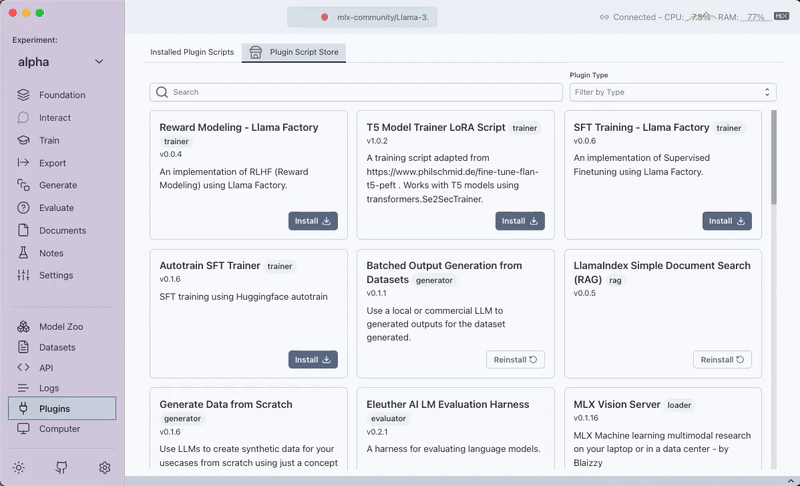This screenshot has height=486, width=800.
Task: Open the settings gear in sidebar footer
Action: click(105, 467)
